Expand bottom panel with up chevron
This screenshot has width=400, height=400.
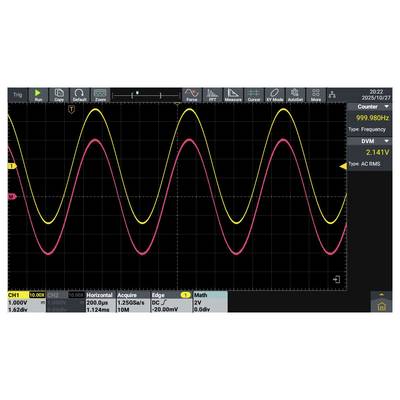(381, 294)
